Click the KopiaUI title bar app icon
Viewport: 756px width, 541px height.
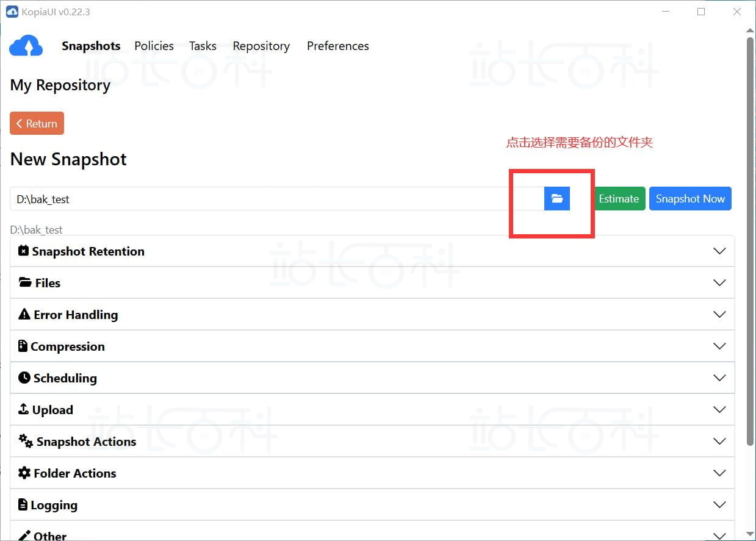click(12, 12)
